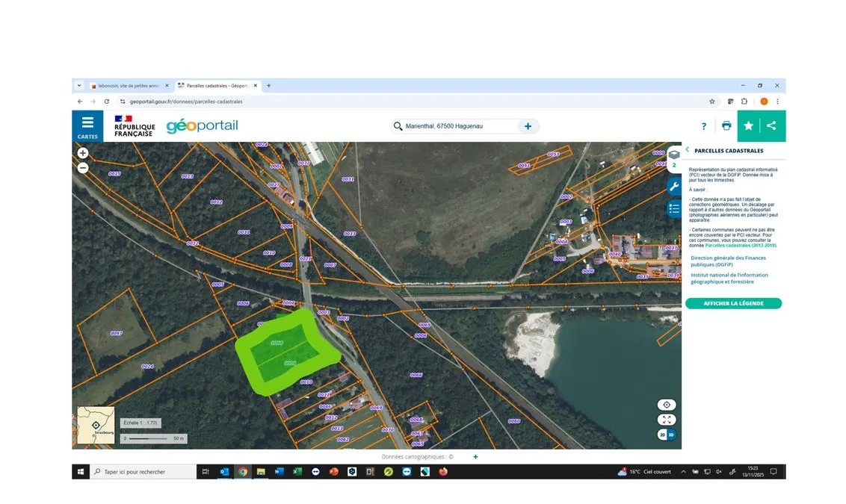This screenshot has width=846, height=504.
Task: Zoom in the map with plus button
Action: pos(82,153)
